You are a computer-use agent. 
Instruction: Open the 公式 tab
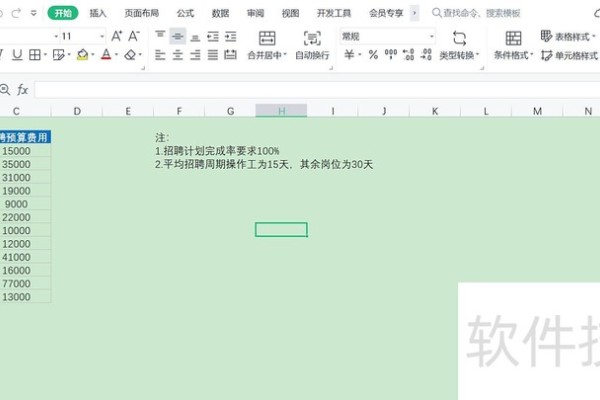pos(185,13)
